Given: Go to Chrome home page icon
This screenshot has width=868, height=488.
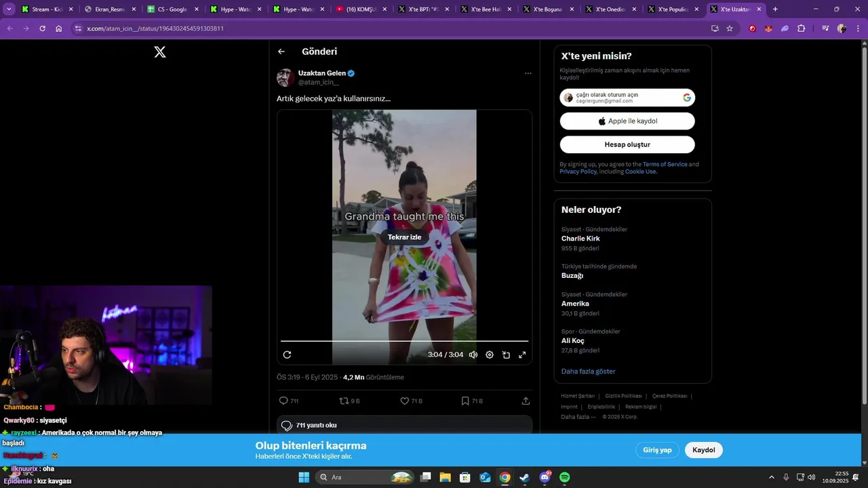Looking at the screenshot, I should [x=59, y=28].
